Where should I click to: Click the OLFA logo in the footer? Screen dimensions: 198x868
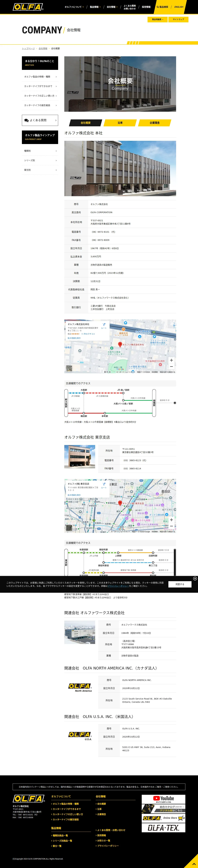pyautogui.click(x=29, y=799)
